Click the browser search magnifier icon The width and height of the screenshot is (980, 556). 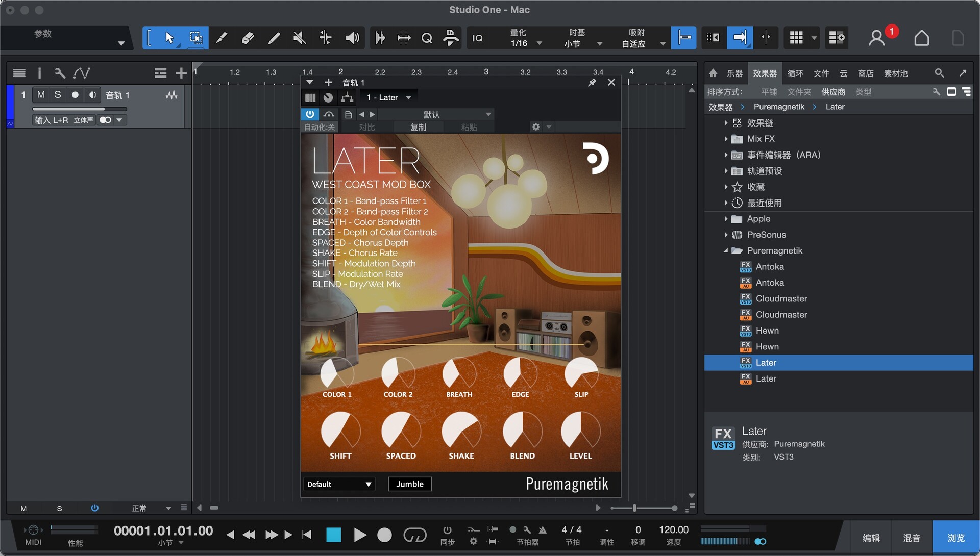click(939, 73)
